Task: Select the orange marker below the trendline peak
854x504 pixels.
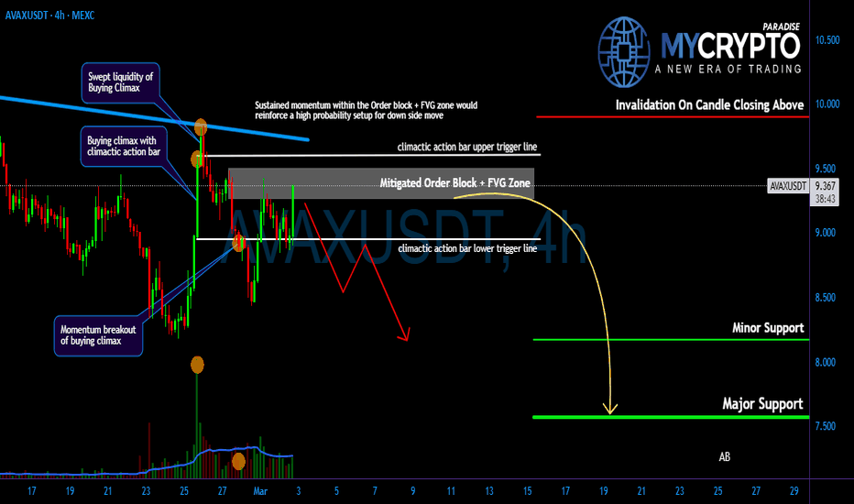Action: pyautogui.click(x=197, y=159)
